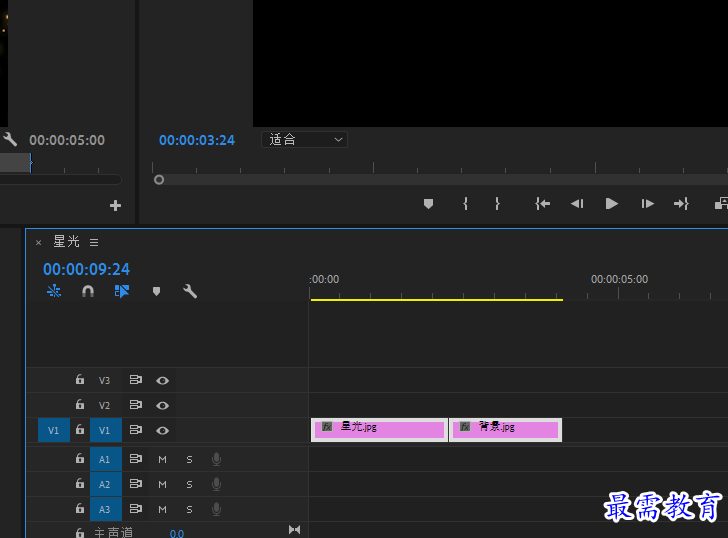Screen dimensions: 728x538
Task: Go to In point
Action: click(542, 204)
